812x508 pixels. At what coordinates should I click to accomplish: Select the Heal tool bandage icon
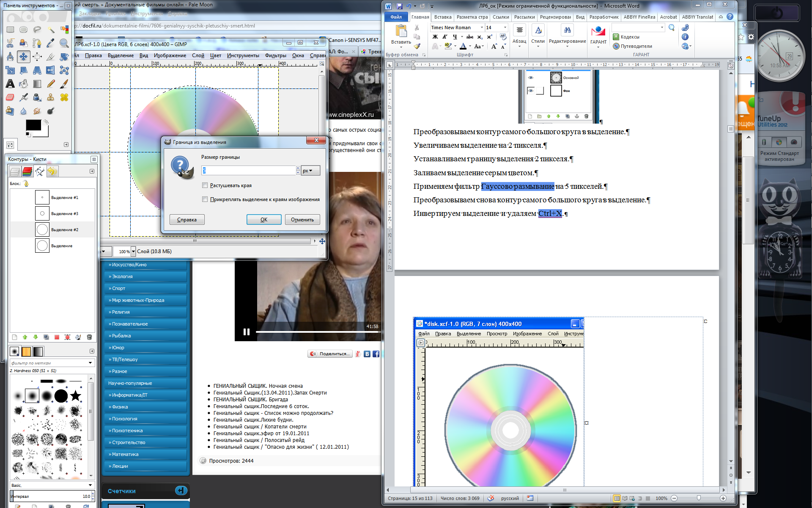coord(64,97)
